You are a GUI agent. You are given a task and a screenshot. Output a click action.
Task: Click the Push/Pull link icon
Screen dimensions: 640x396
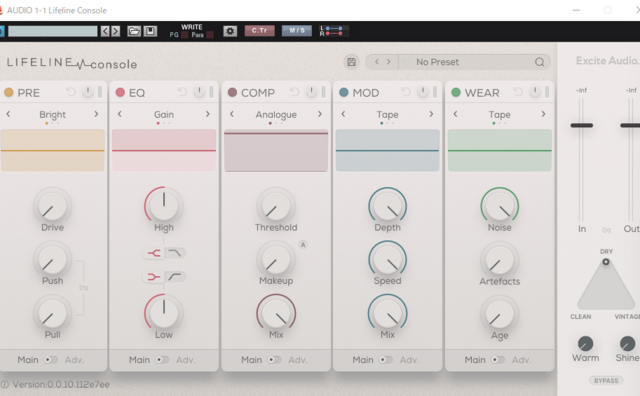(84, 288)
